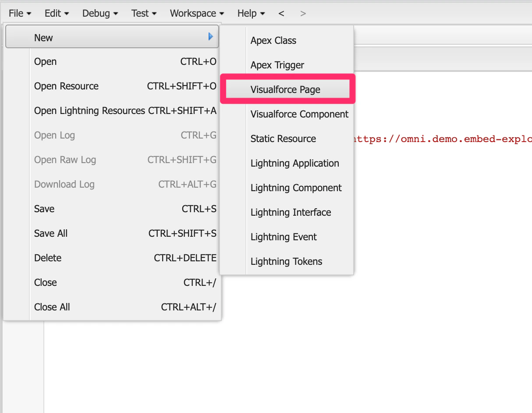
Task: Create a new Visualforce Page
Action: (x=285, y=89)
